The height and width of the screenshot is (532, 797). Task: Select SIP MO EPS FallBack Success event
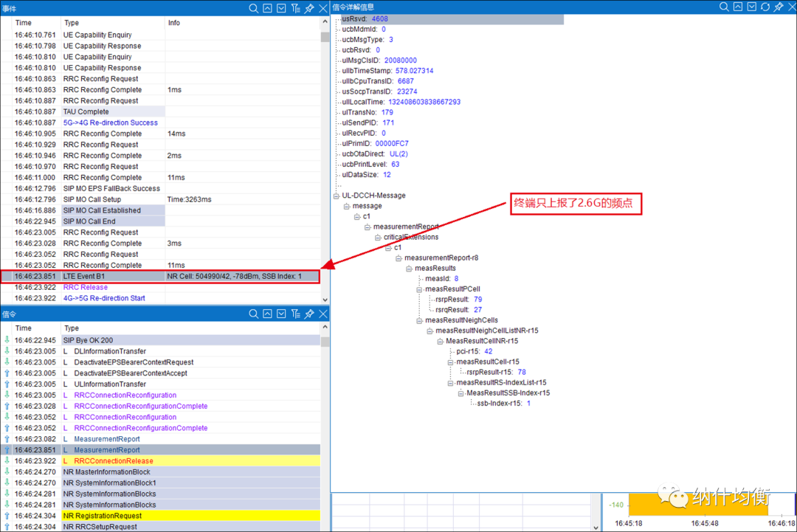click(112, 188)
